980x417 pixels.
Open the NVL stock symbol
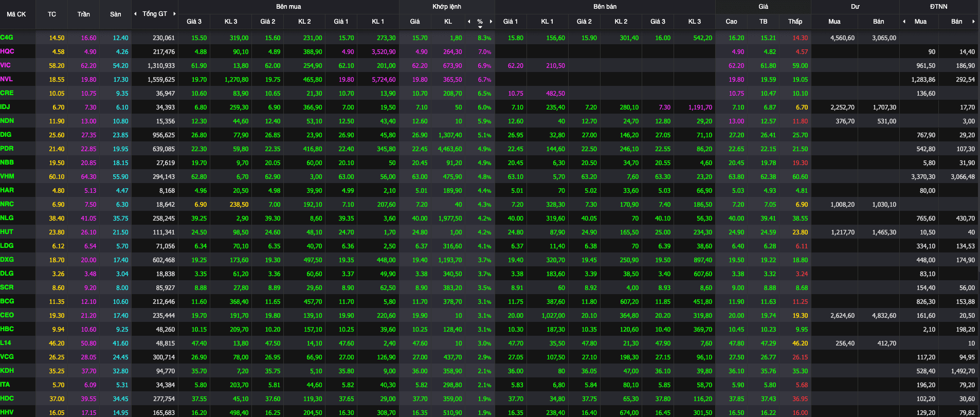click(7, 79)
